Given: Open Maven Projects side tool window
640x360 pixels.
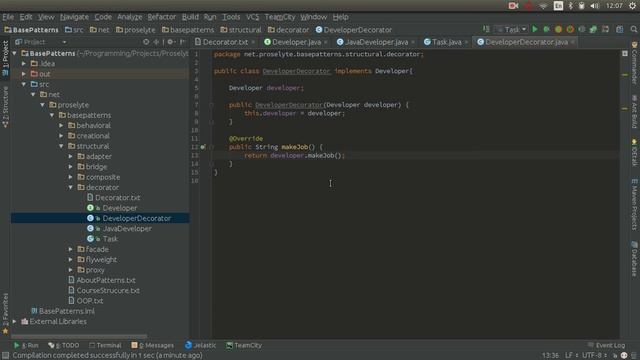Looking at the screenshot, I should tap(634, 204).
